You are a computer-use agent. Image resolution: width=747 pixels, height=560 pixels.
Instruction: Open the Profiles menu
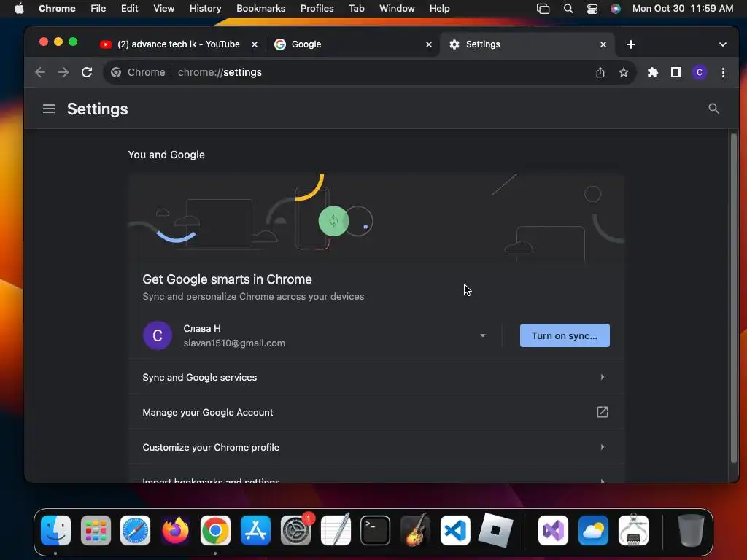pos(317,9)
